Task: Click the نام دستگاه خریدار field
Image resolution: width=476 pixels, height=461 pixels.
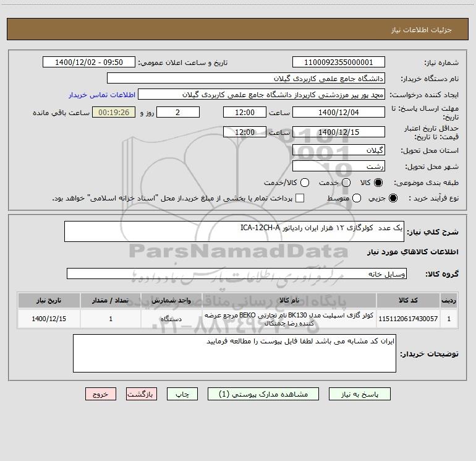Action: pos(246,78)
